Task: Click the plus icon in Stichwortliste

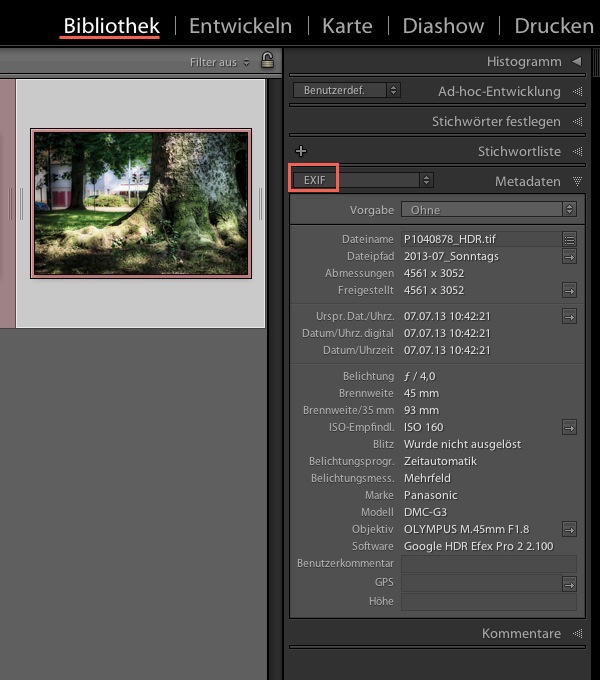Action: (x=302, y=151)
